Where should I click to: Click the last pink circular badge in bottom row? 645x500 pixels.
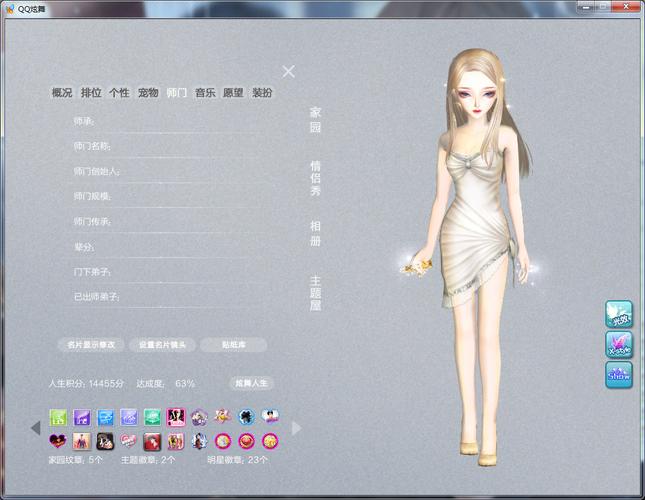point(270,441)
